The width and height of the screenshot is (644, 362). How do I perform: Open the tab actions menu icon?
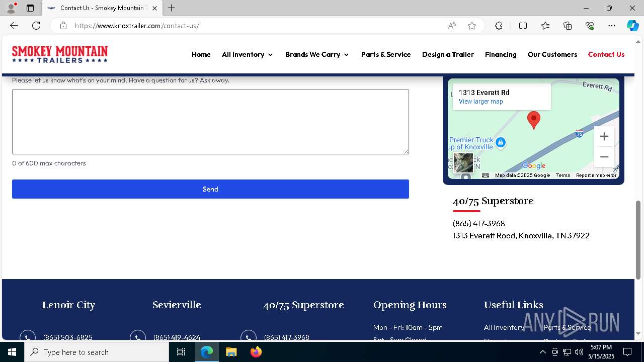[30, 8]
